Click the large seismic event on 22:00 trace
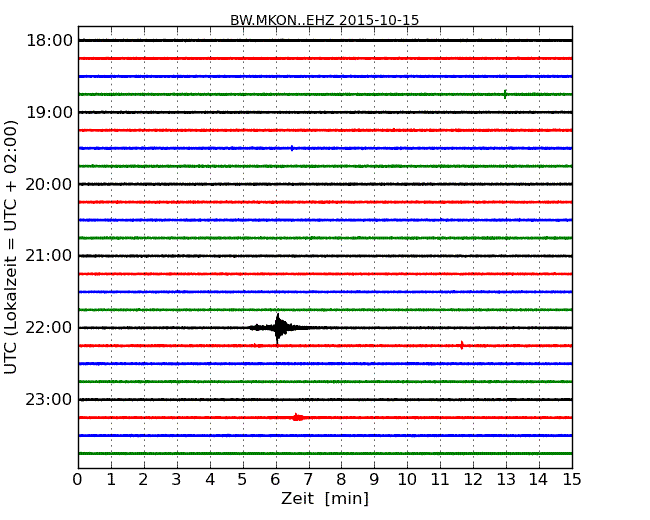 279,328
